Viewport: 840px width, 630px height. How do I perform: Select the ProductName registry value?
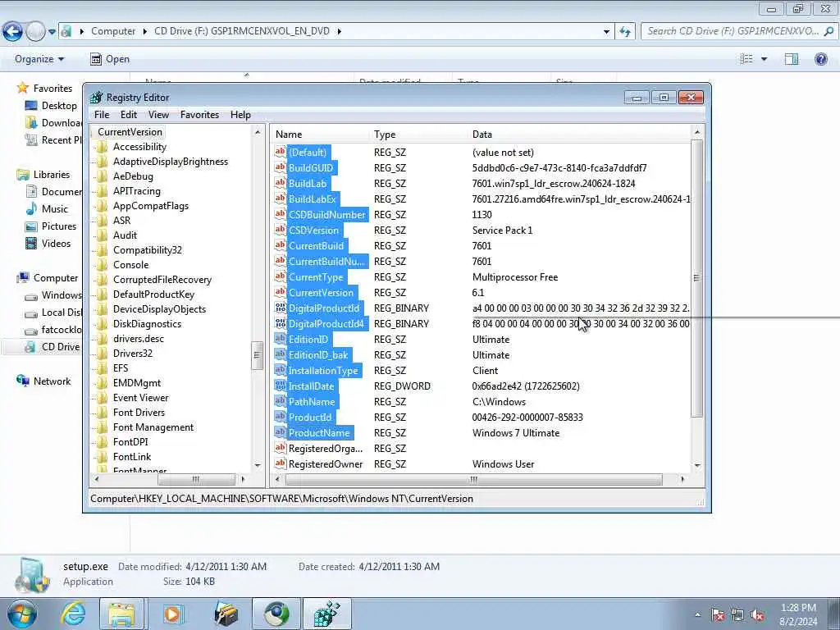319,433
